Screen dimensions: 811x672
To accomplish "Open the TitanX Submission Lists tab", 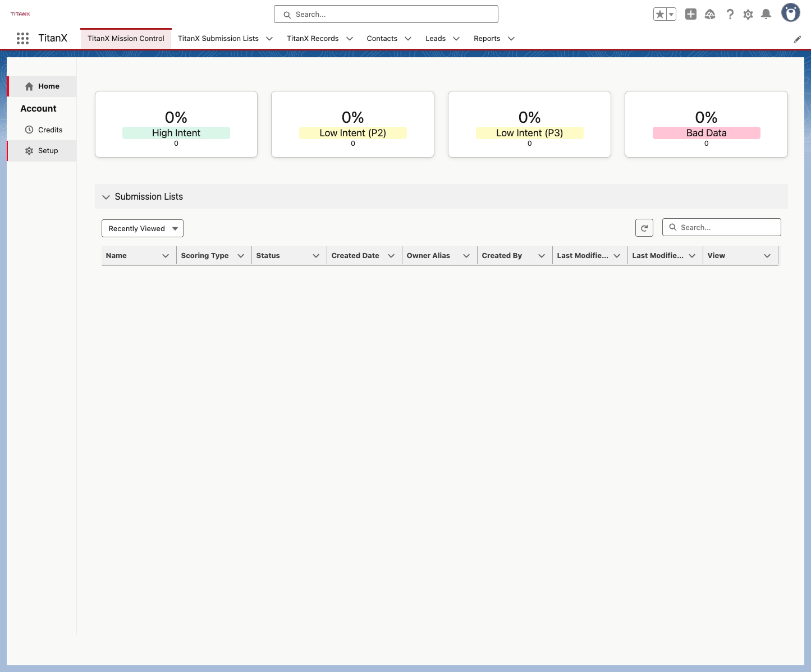I will pyautogui.click(x=218, y=39).
